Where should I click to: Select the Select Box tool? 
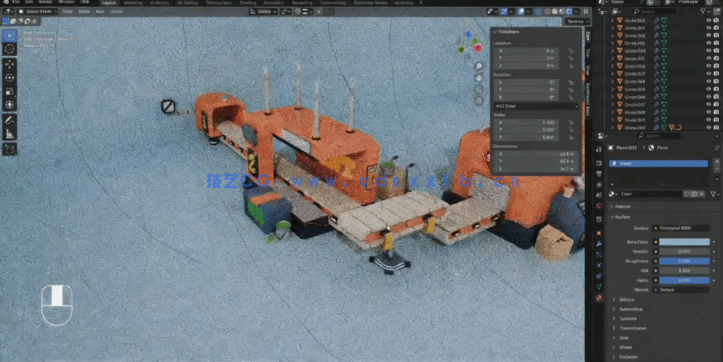pos(10,36)
